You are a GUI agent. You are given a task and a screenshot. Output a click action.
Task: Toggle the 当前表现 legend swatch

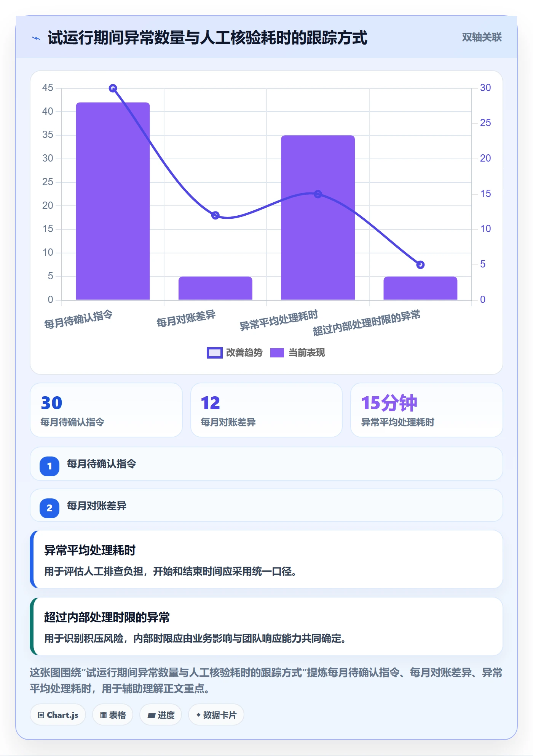coord(277,353)
